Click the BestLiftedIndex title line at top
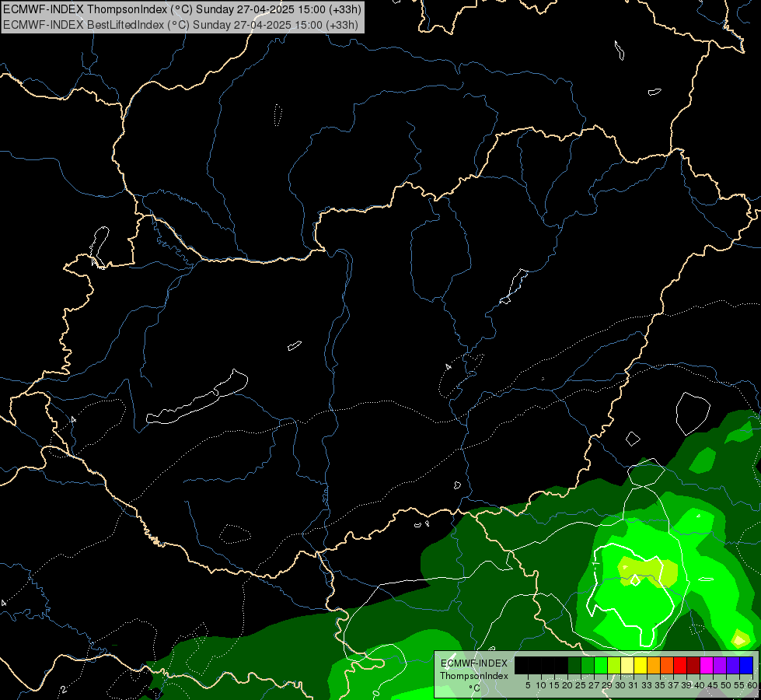The height and width of the screenshot is (700, 761). (181, 24)
